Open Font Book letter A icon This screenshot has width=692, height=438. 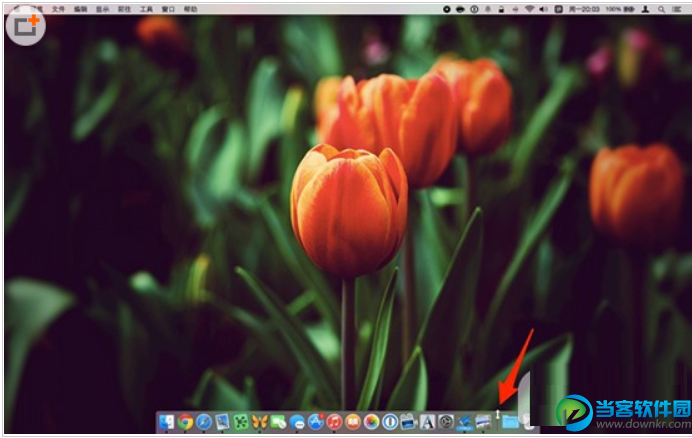(x=428, y=422)
